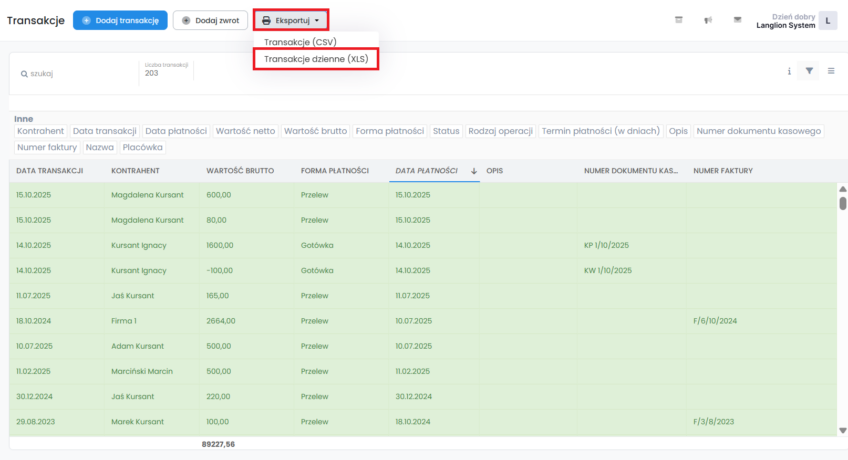848x460 pixels.
Task: Expand the Eksportuj dropdown
Action: [290, 20]
